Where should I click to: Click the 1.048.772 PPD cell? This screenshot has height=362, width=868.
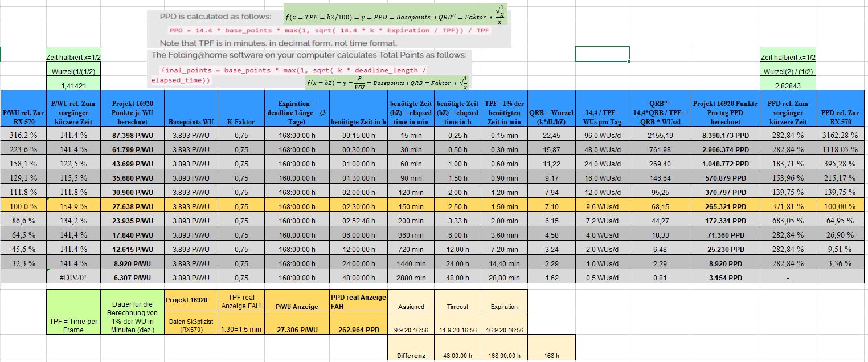725,164
